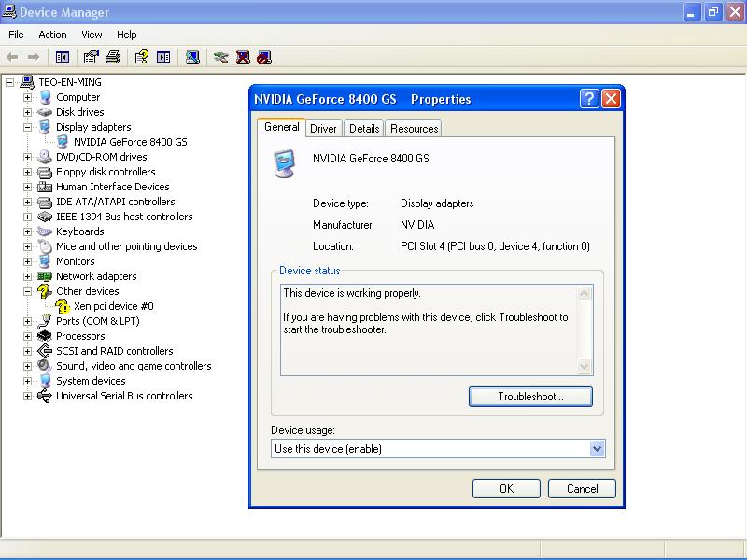Click the Disable device toolbar icon
This screenshot has width=747, height=560.
point(264,57)
